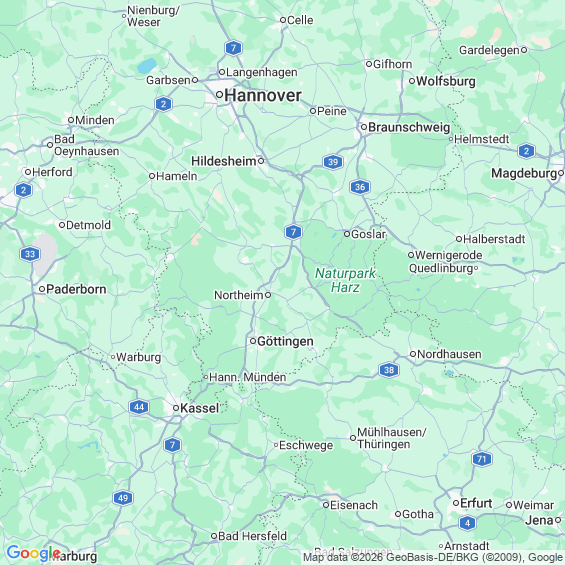The image size is (565, 565).
Task: Open the map data copyright notice
Action: pyautogui.click(x=433, y=557)
